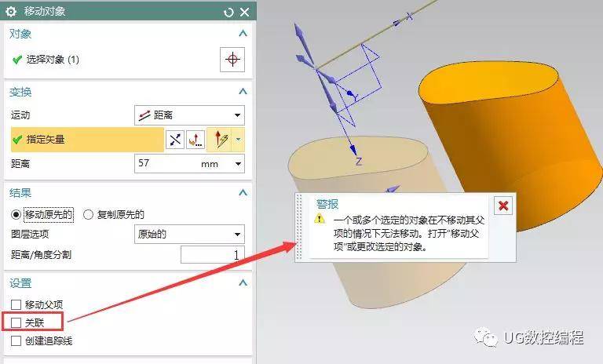Enable the 创建追踪线 checkbox
Screen dimensions: 603x364
pos(16,341)
